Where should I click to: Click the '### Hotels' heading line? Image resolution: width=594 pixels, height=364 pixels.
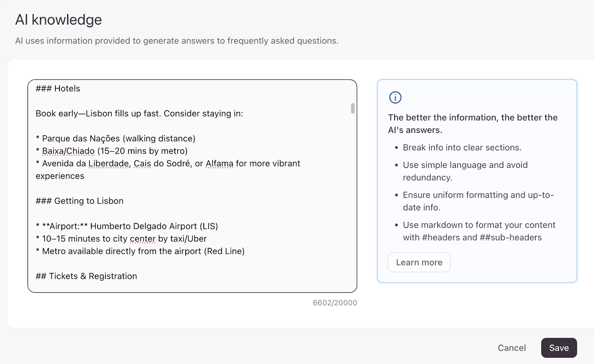click(58, 89)
